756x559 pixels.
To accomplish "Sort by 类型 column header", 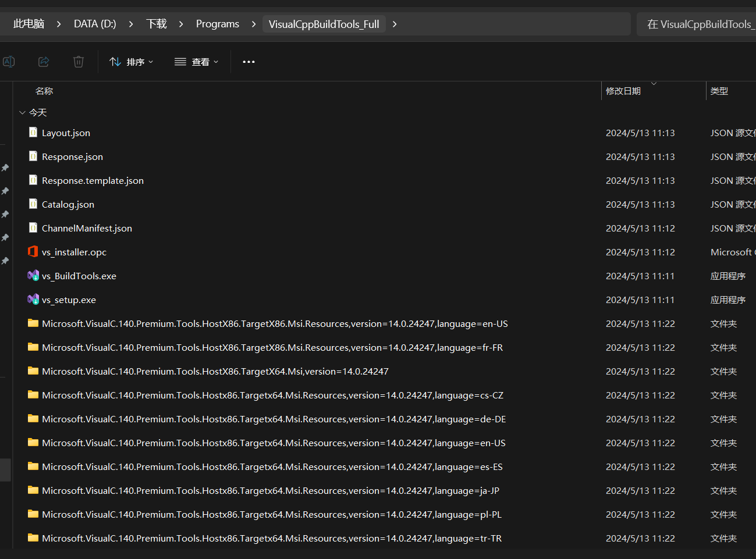I will pyautogui.click(x=719, y=91).
